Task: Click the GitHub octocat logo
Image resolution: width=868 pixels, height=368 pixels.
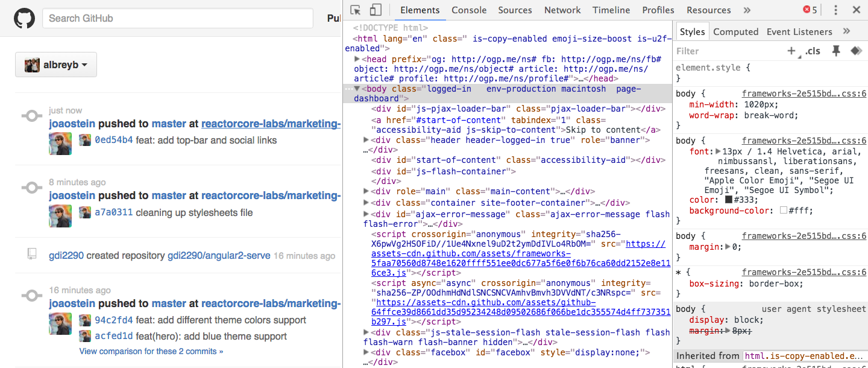Action: [25, 19]
